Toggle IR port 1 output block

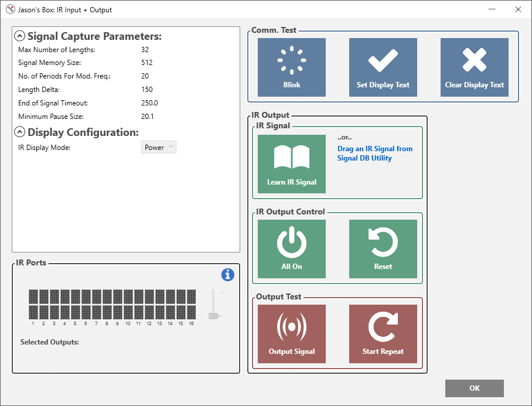pyautogui.click(x=33, y=304)
